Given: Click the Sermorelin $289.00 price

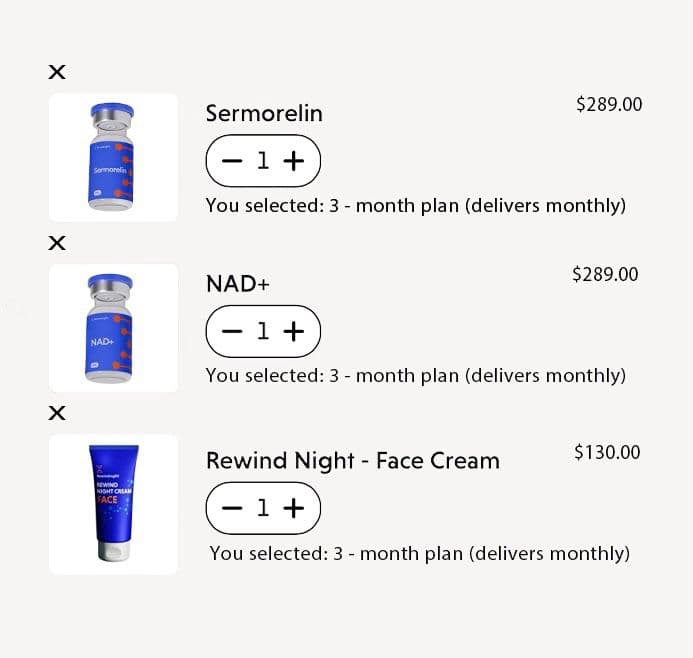Looking at the screenshot, I should (609, 104).
